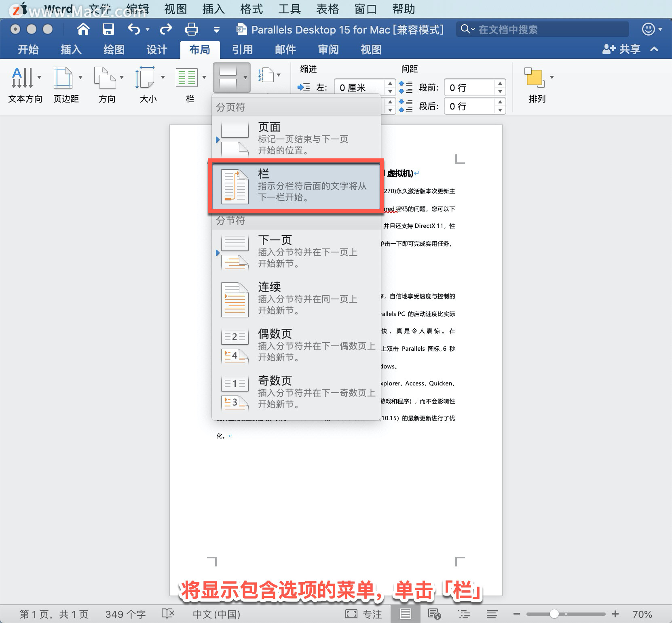This screenshot has height=623, width=672.
Task: Click the smiley feedback icon
Action: coord(648,29)
